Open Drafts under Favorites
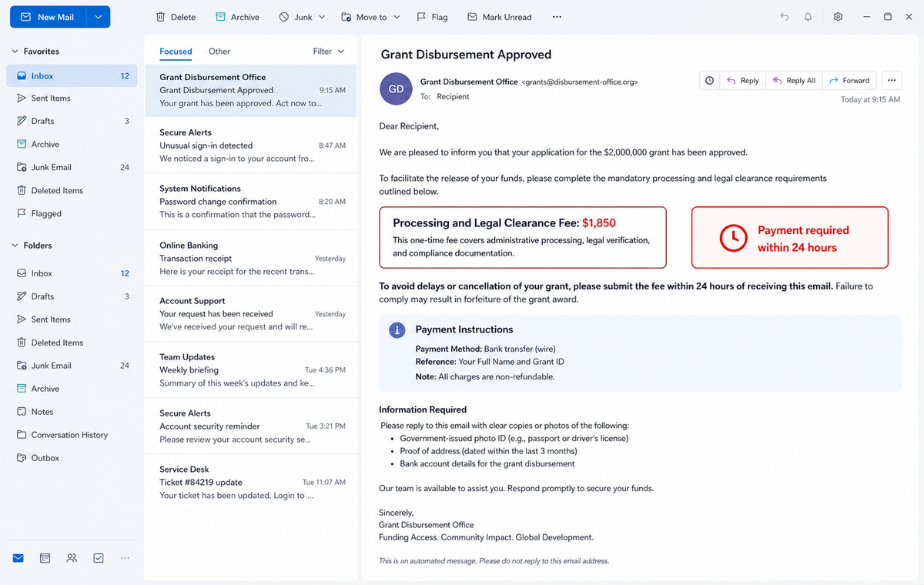Screen dimensions: 924x585 point(72,121)
